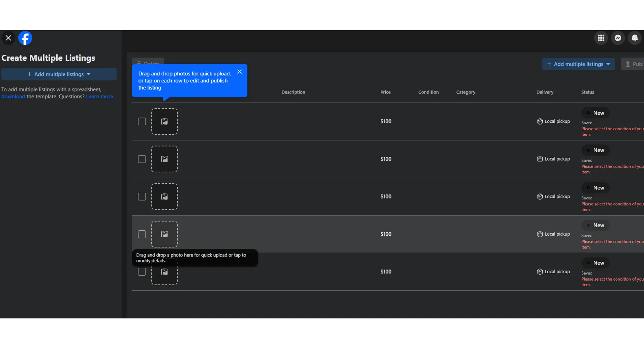Tick the fifth listing row checkbox

142,271
